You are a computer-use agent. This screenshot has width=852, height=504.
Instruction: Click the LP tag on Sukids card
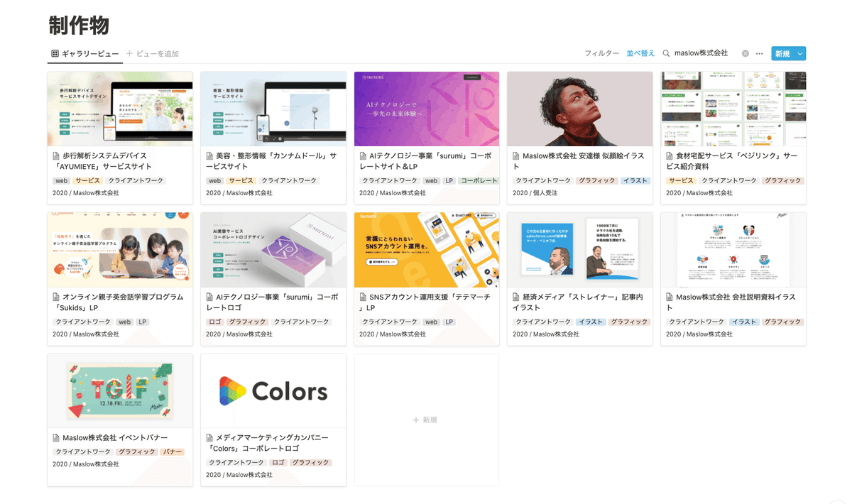142,322
